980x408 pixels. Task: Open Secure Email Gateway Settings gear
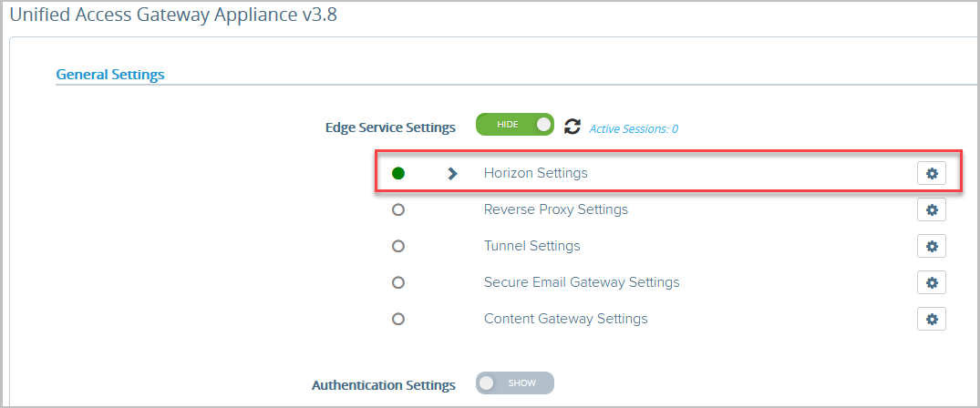pyautogui.click(x=932, y=282)
